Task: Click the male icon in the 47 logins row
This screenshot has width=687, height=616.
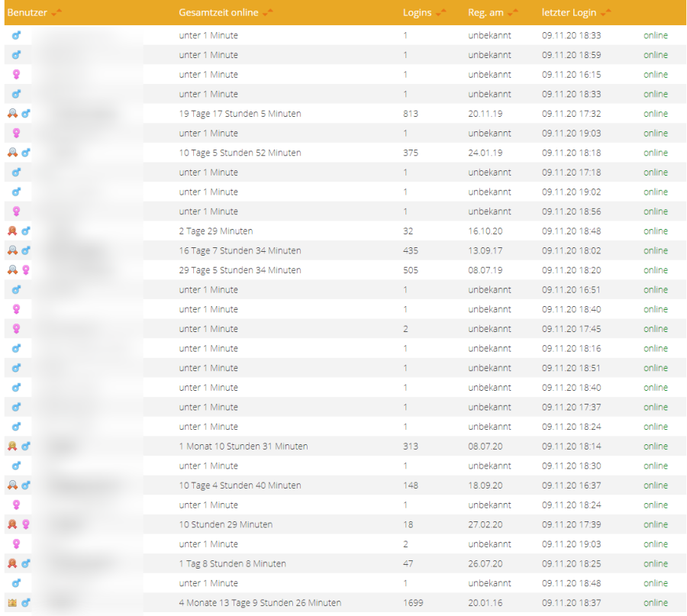Action: (26, 564)
